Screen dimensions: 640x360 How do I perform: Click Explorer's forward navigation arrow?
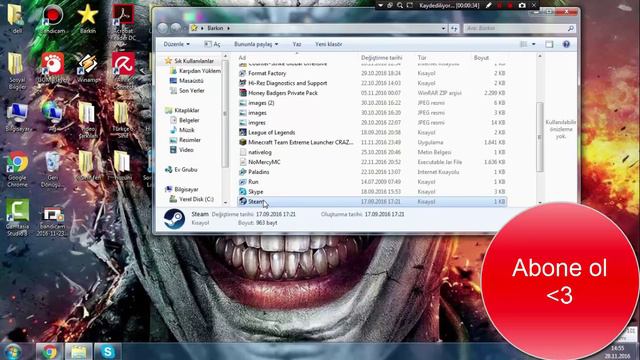coord(176,28)
